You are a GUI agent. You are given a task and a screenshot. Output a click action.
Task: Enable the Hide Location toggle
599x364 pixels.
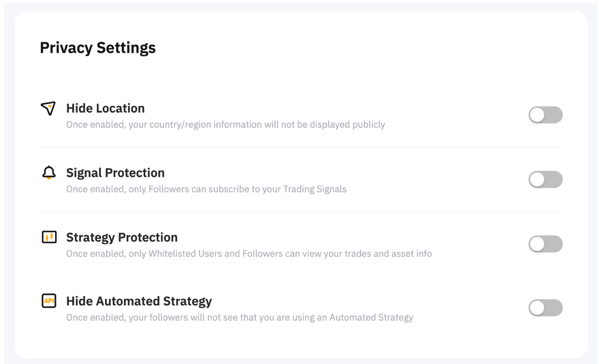tap(545, 115)
